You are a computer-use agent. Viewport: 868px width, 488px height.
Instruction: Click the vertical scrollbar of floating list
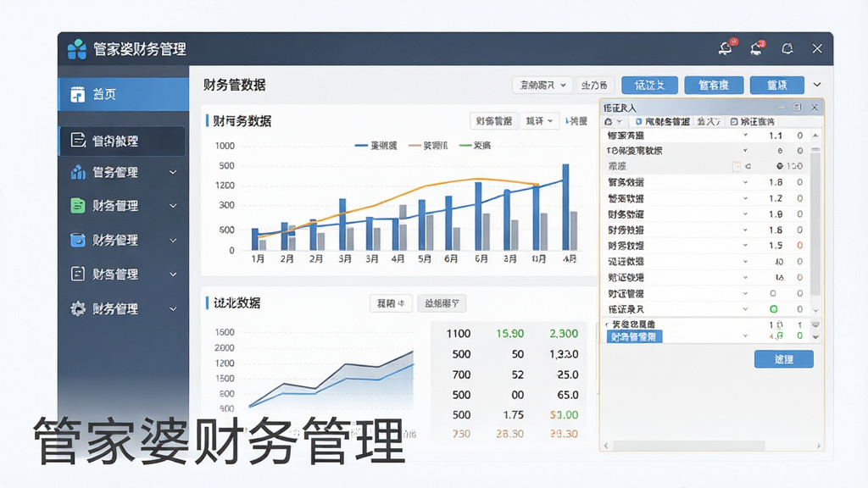(x=815, y=221)
